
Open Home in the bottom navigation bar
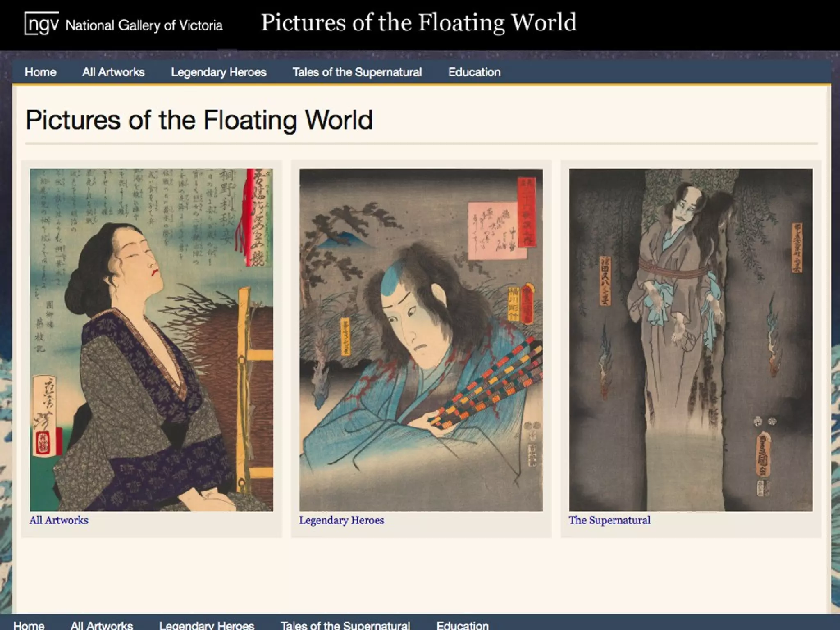click(29, 625)
